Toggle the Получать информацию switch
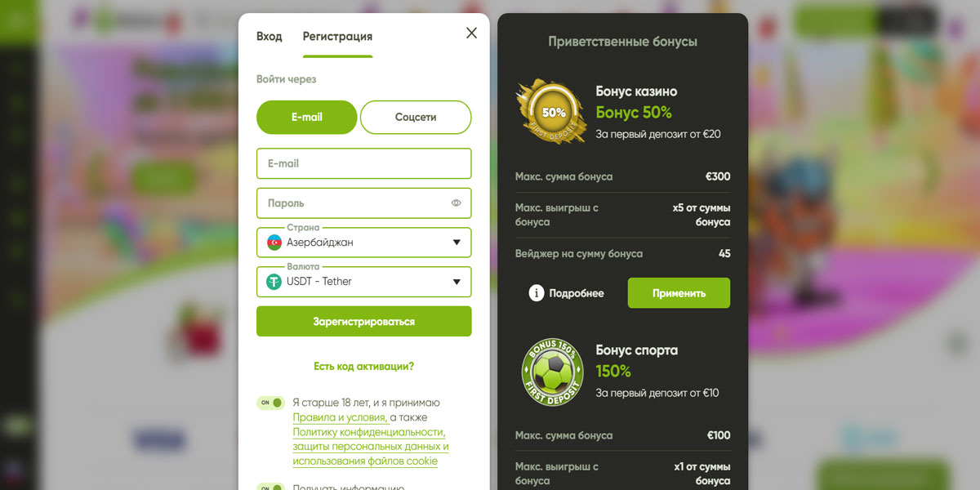 point(270,488)
